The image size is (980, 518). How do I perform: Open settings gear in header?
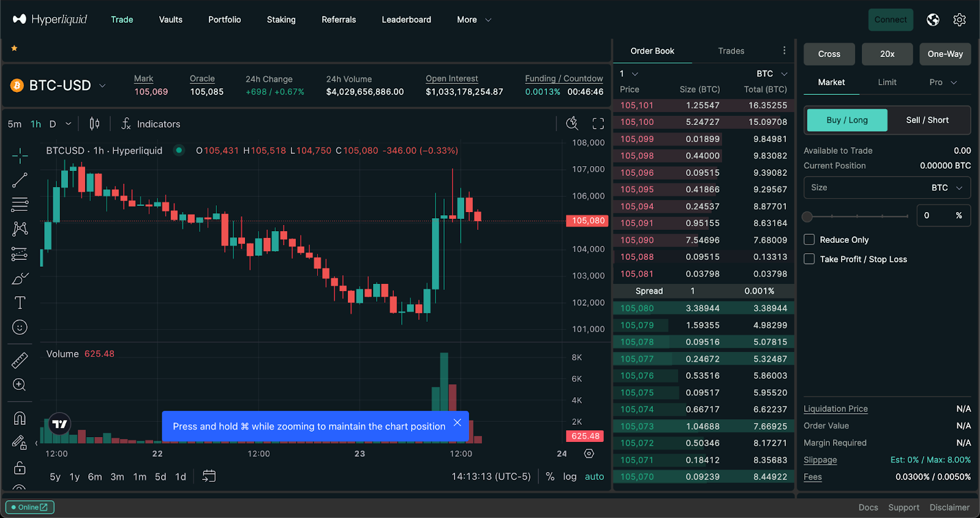tap(960, 20)
